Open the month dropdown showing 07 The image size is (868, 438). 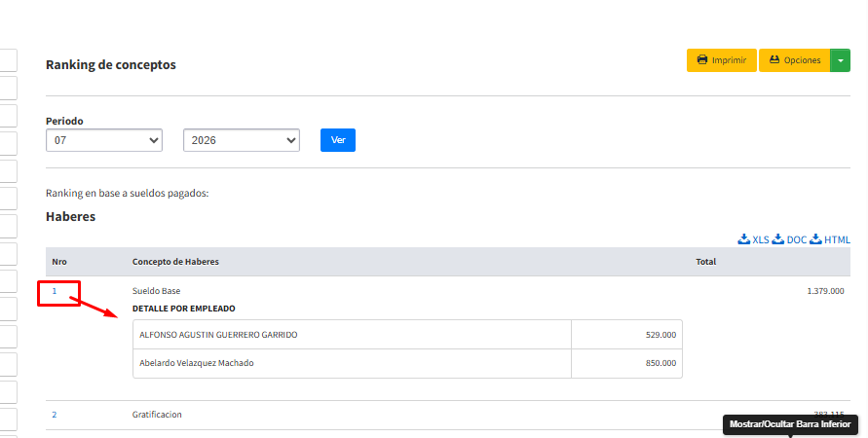104,140
